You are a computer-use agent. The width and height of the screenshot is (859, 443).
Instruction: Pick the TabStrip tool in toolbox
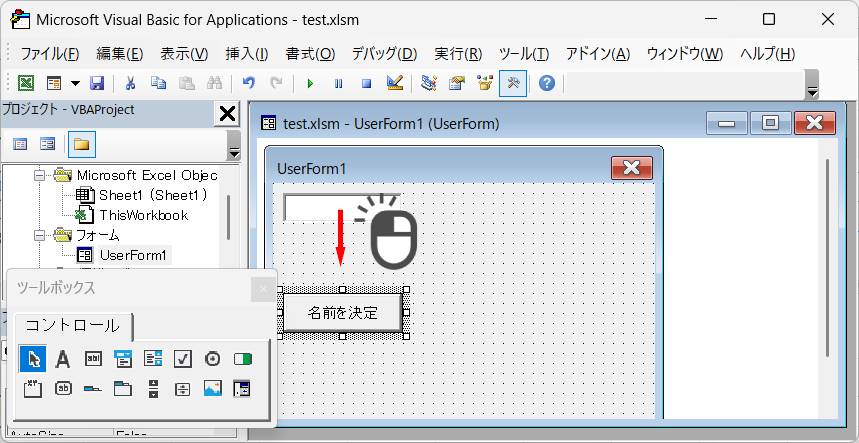93,388
